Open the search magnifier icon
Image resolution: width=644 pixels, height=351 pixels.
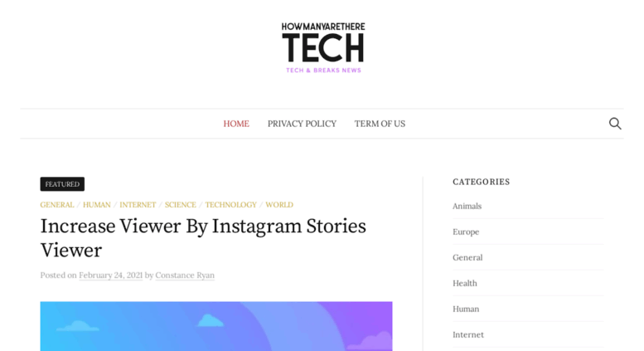click(x=615, y=124)
